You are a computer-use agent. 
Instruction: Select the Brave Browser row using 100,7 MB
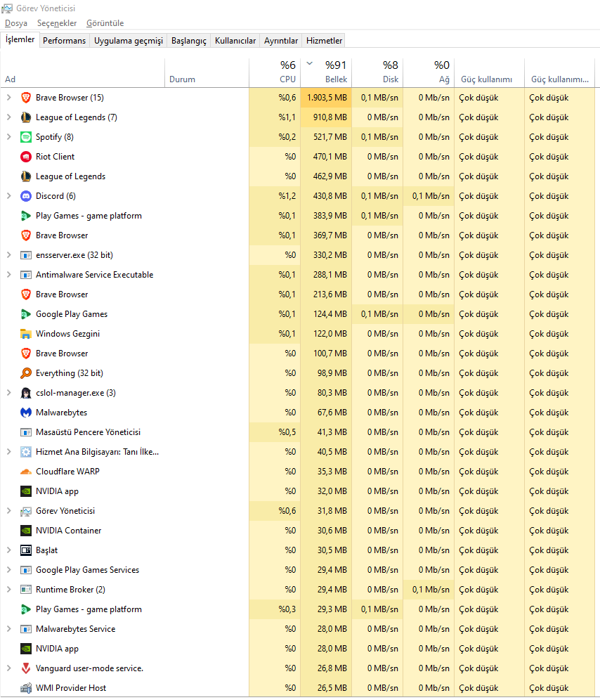(x=297, y=354)
